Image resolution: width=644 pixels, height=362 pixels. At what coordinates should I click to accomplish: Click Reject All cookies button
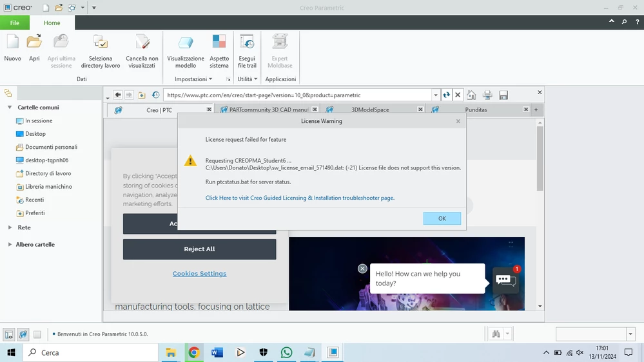tap(199, 249)
